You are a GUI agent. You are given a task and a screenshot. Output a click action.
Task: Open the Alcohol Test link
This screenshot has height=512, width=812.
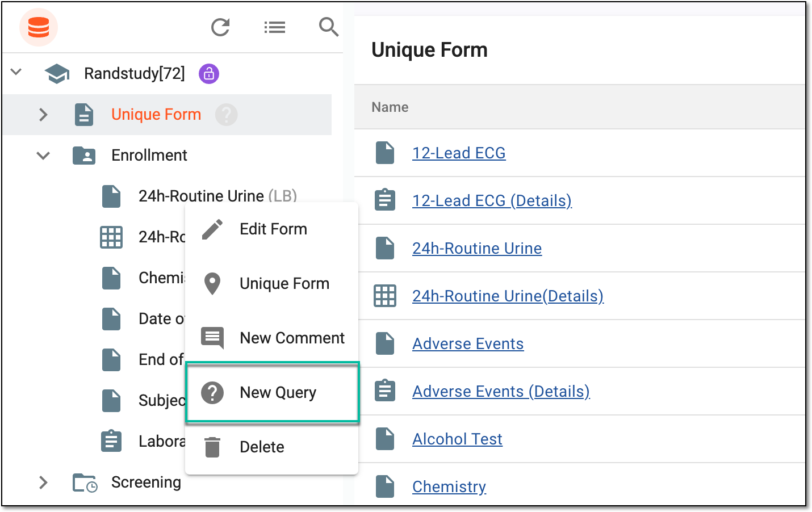[457, 439]
